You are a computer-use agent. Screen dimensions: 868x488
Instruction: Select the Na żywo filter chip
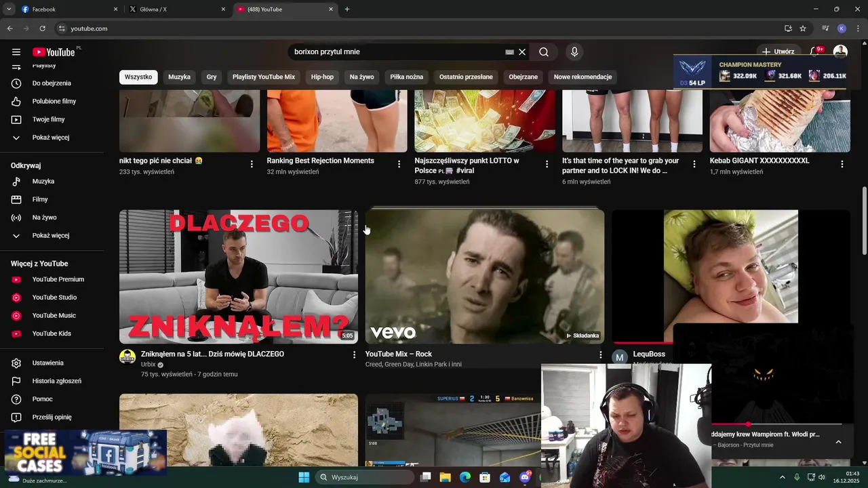pyautogui.click(x=362, y=77)
